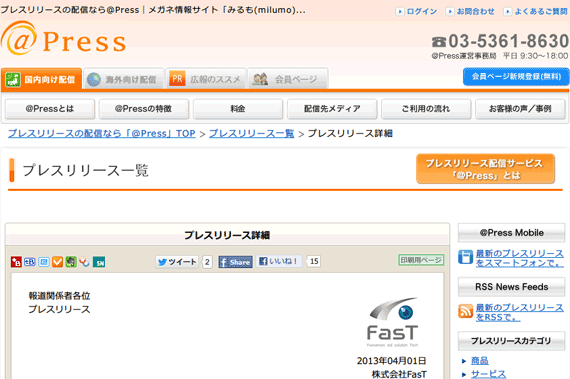This screenshot has width=570, height=379.
Task: Click the red Hatena bookmark icon
Action: [16, 262]
